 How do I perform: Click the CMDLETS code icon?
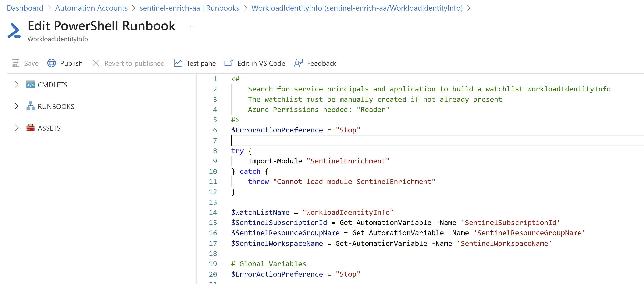[31, 85]
